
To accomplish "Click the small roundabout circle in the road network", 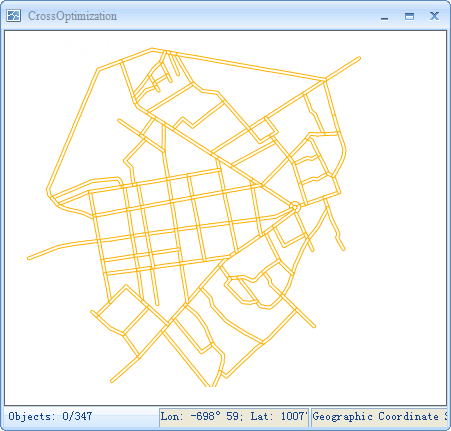I will click(294, 207).
